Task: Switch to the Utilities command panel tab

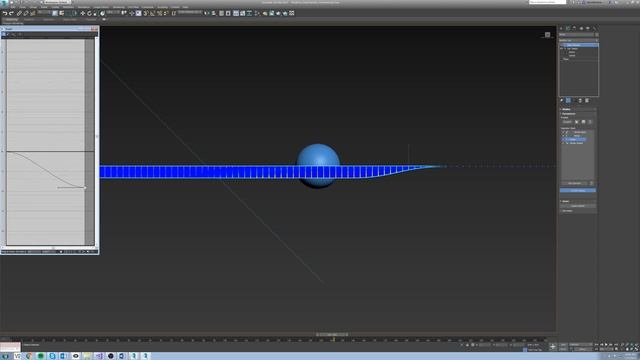Action: (x=594, y=29)
